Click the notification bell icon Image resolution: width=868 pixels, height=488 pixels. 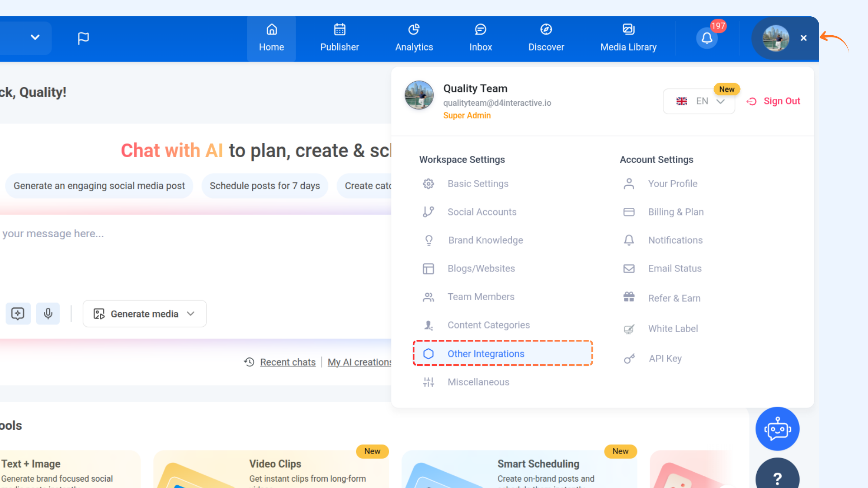[707, 38]
